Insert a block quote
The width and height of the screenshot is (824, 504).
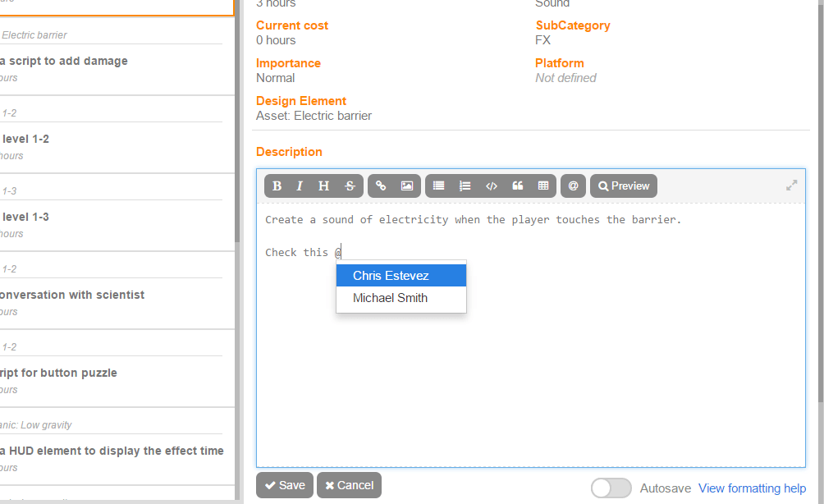(517, 186)
